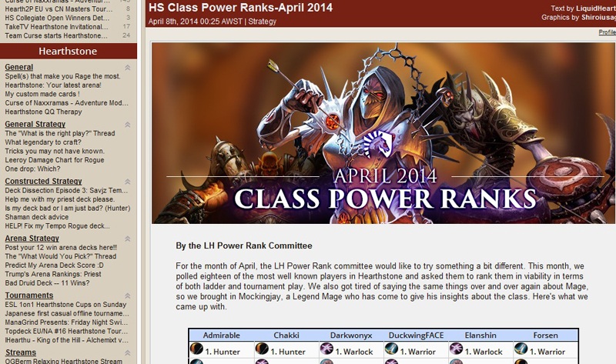616x364 pixels.
Task: Click 'HS Class Power Ranks-April 2014' article title
Action: point(240,8)
